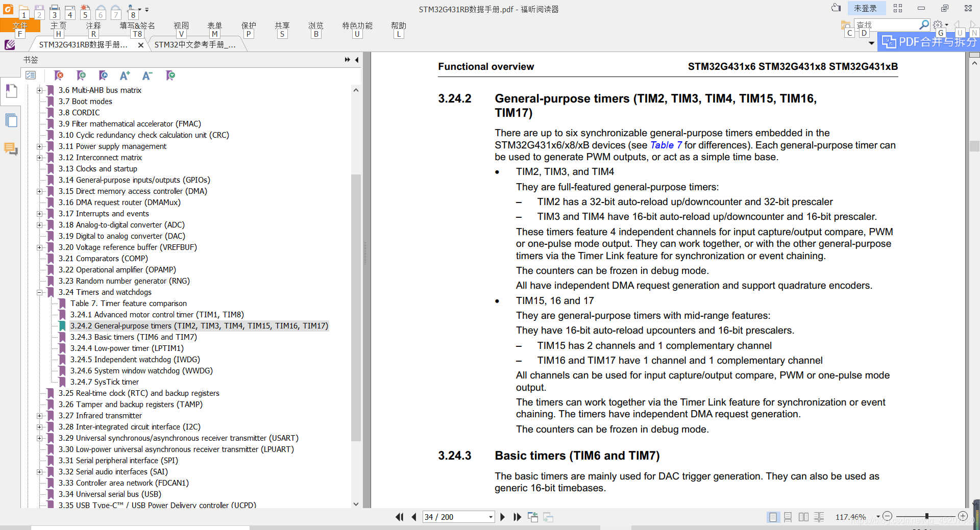Open the search settings gear icon
Viewport: 980px width, 530px height.
click(x=938, y=24)
